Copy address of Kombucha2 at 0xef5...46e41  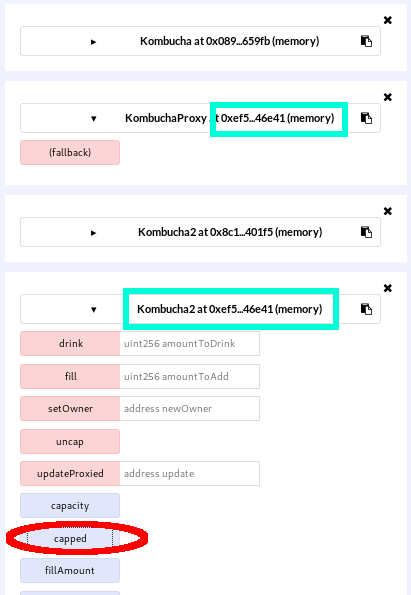[366, 309]
